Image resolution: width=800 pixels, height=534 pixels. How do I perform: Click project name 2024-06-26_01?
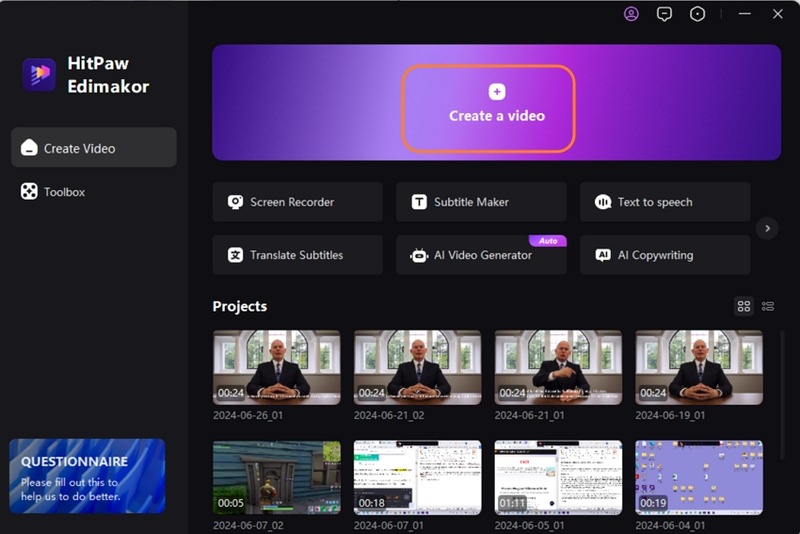[248, 416]
